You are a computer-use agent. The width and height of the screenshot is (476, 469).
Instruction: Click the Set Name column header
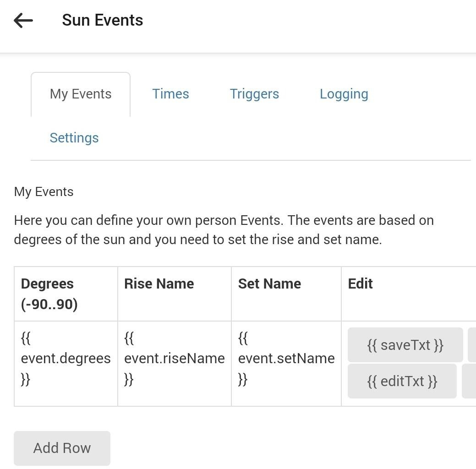pos(269,284)
